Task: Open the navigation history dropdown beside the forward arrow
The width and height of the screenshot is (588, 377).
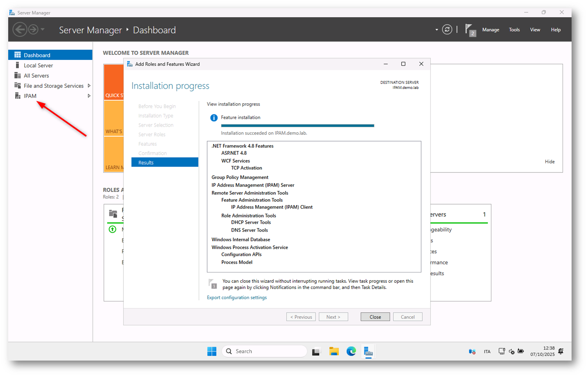Action: tap(43, 29)
